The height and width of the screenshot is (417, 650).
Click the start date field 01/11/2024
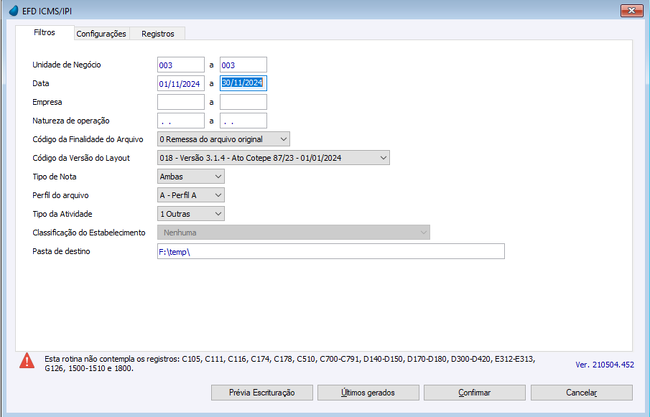[181, 84]
